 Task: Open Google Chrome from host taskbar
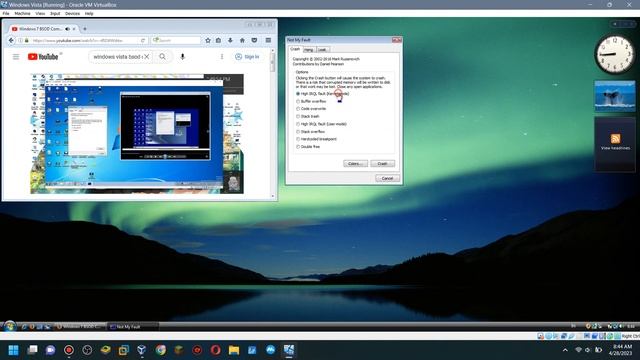[x=160, y=350]
